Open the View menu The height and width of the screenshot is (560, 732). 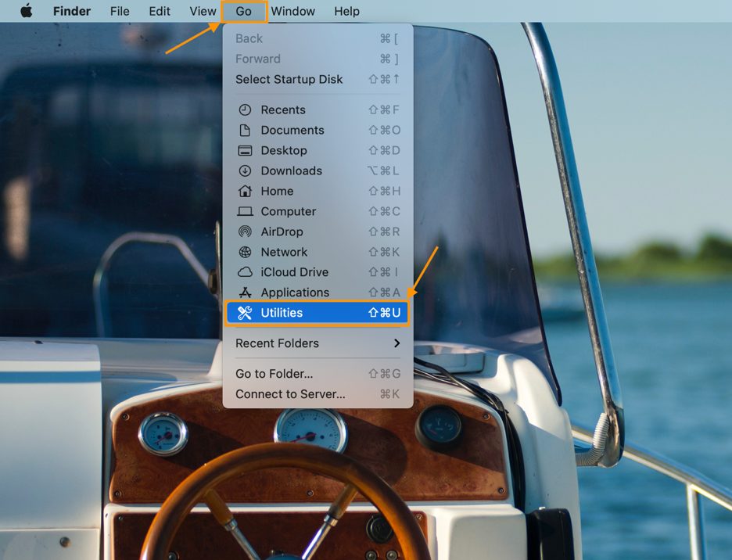click(x=203, y=12)
